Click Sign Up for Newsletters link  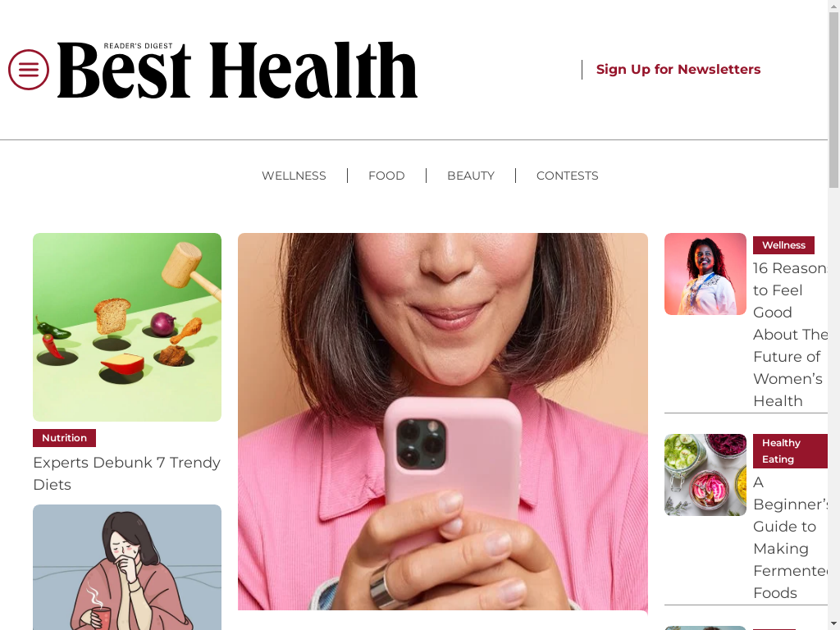tap(678, 70)
